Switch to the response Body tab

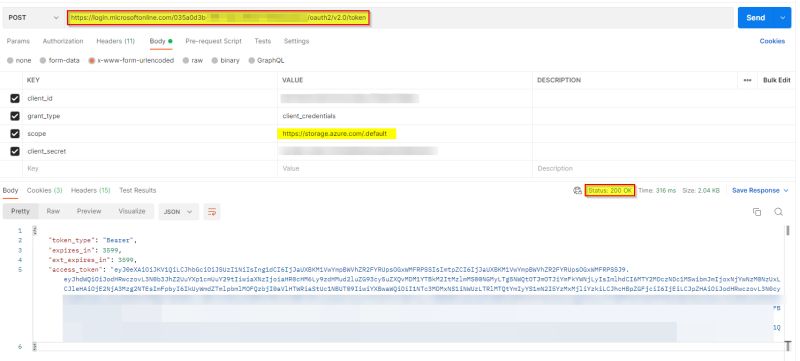coord(11,191)
